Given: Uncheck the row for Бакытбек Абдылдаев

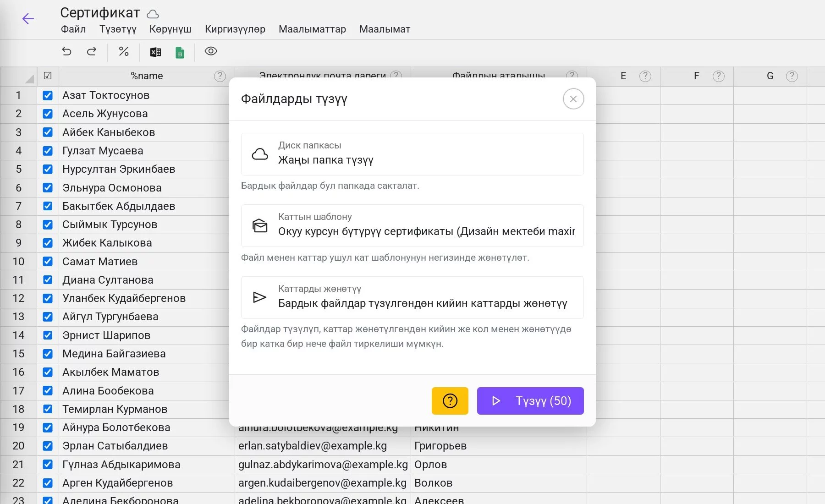Looking at the screenshot, I should (48, 206).
